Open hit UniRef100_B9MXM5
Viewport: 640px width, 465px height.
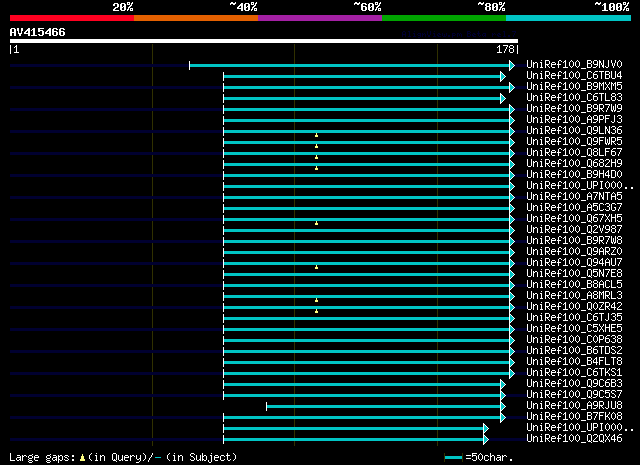574,87
